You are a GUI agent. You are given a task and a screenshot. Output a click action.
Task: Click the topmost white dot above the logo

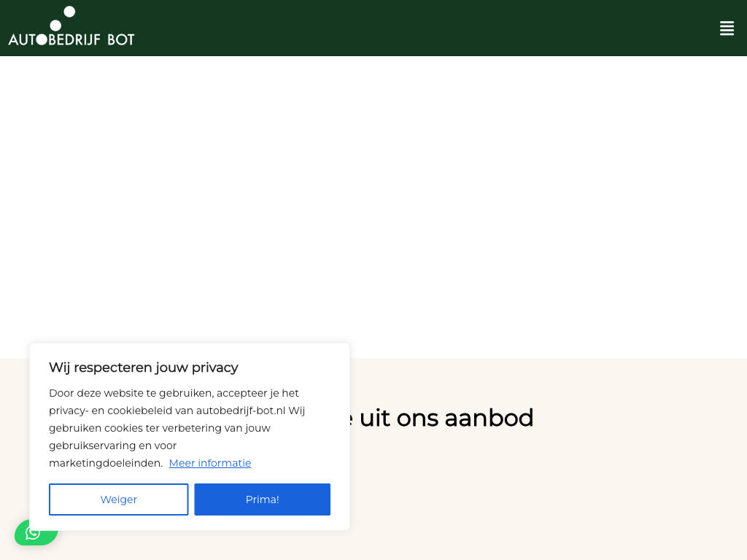point(69,12)
